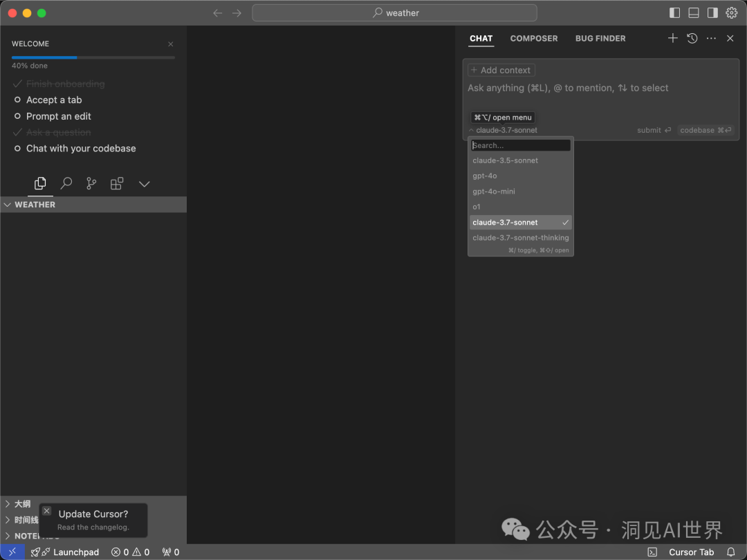Close the chat panel

[730, 38]
